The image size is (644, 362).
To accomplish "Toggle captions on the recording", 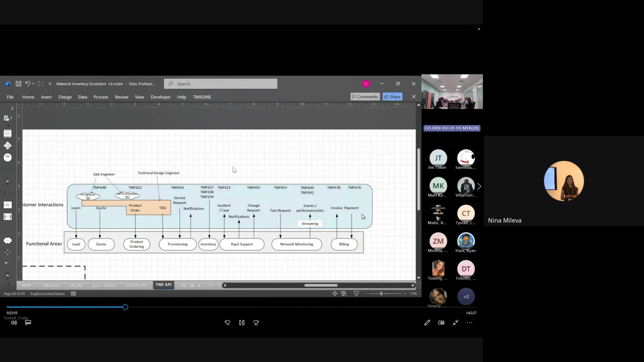I will click(28, 322).
